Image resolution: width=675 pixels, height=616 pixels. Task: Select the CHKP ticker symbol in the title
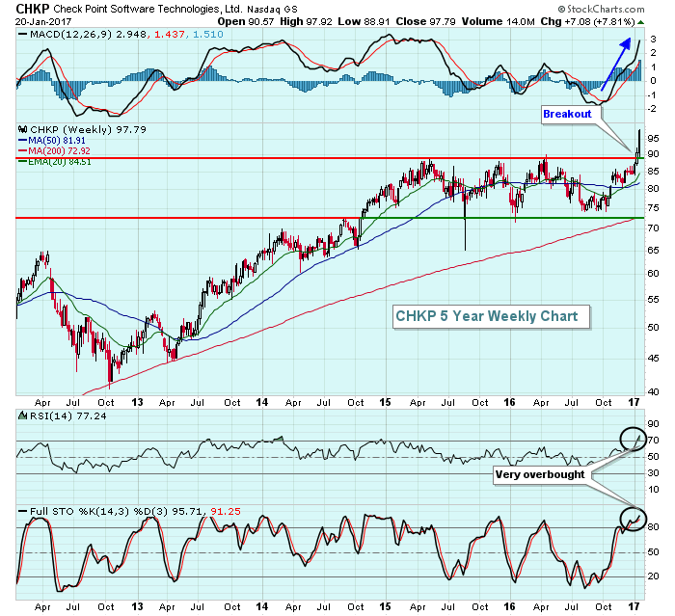33,9
